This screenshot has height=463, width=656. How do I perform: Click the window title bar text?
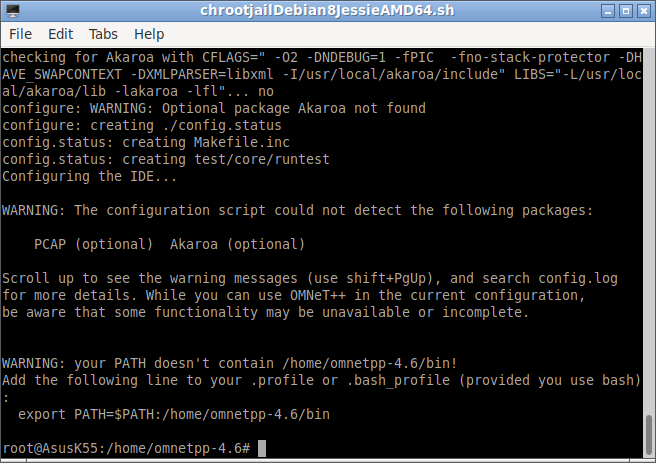327,10
